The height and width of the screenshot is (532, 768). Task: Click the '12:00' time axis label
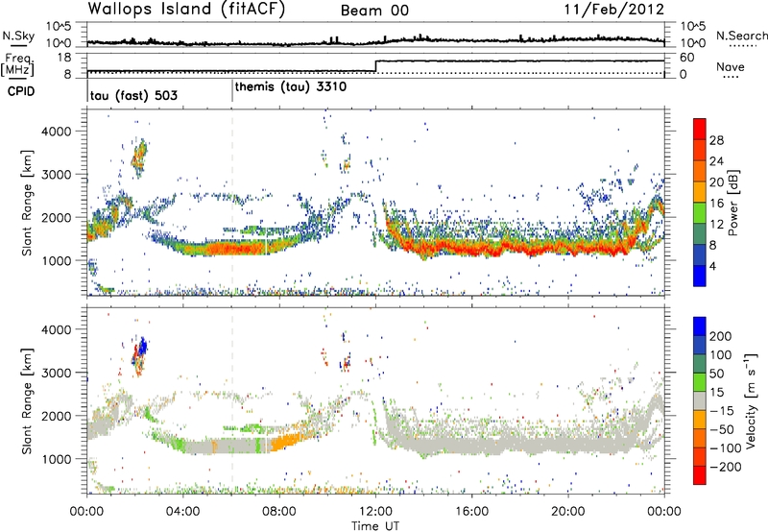coord(375,512)
